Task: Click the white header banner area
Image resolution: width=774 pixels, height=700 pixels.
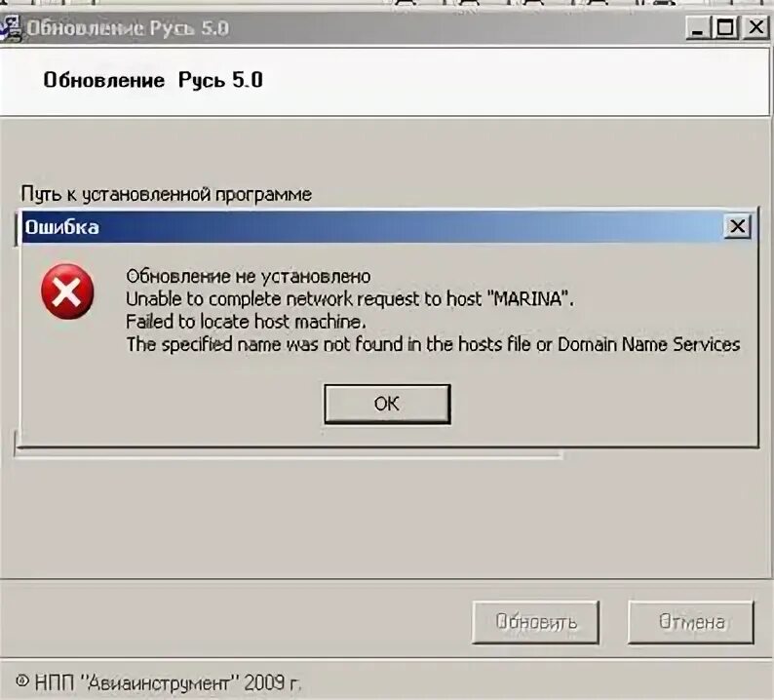Action: pyautogui.click(x=385, y=82)
